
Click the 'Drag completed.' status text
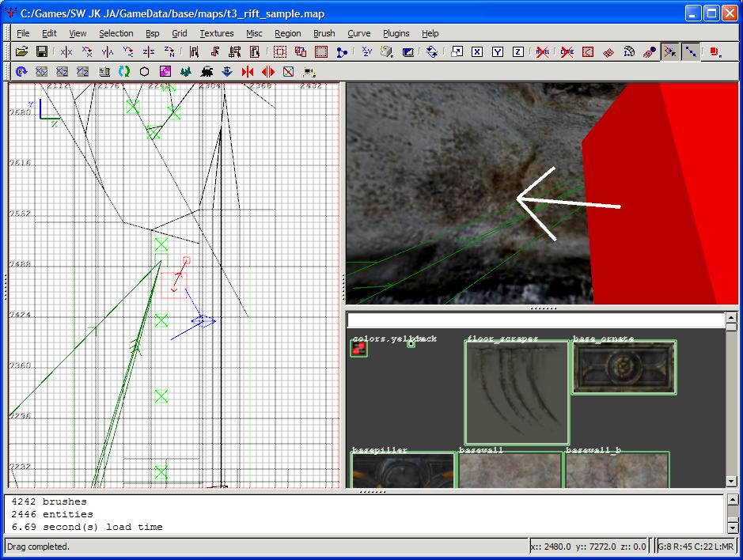pyautogui.click(x=39, y=547)
